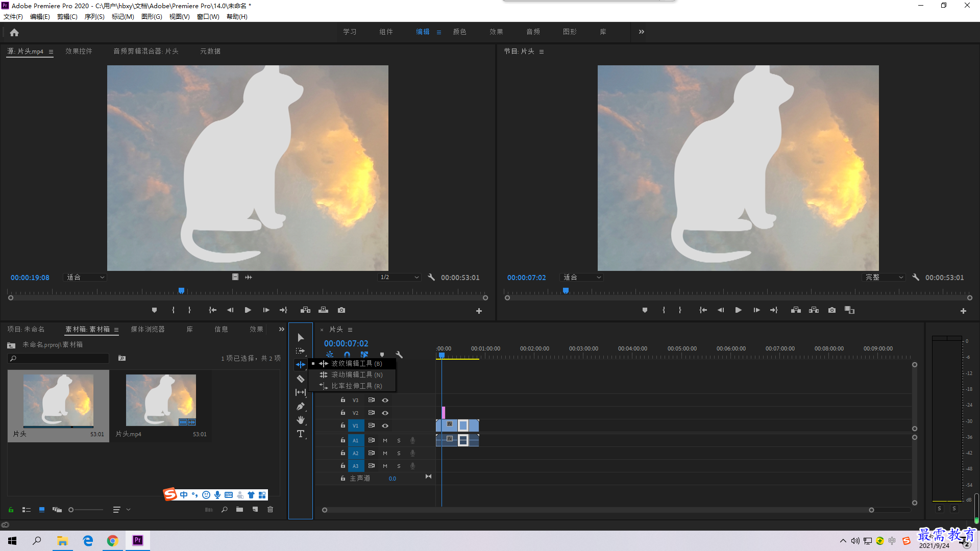Choose 滚动编辑工具 (N) from flyout
The width and height of the screenshot is (980, 551).
pos(352,375)
